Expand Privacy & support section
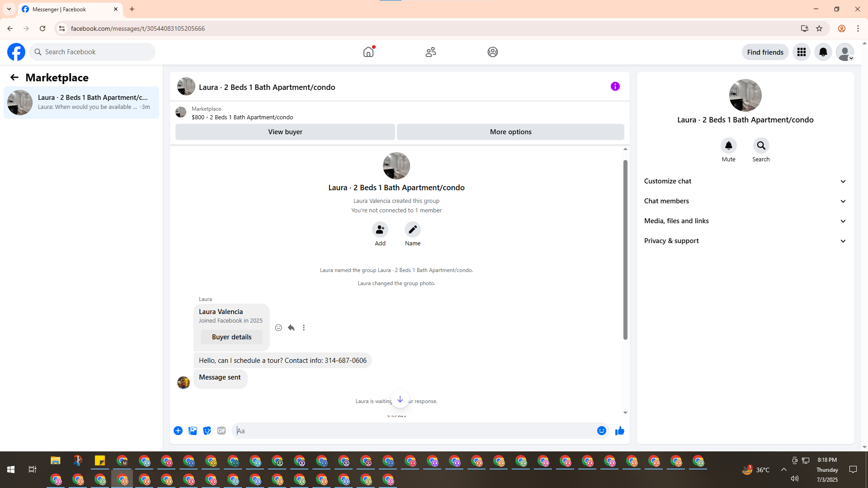Image resolution: width=868 pixels, height=488 pixels. click(745, 241)
